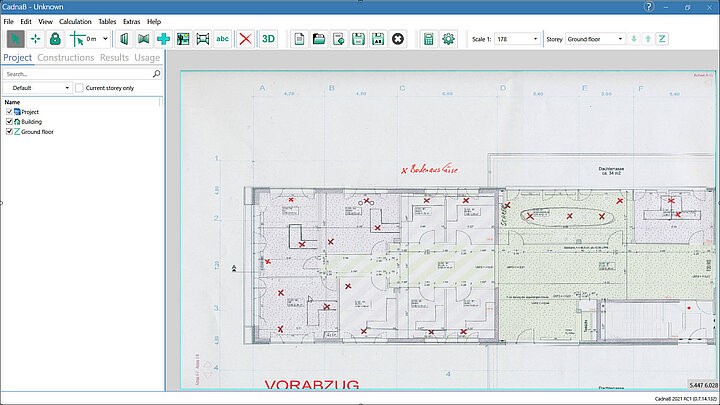Viewport: 720px width, 405px height.
Task: Open the Calculation menu
Action: [x=75, y=21]
